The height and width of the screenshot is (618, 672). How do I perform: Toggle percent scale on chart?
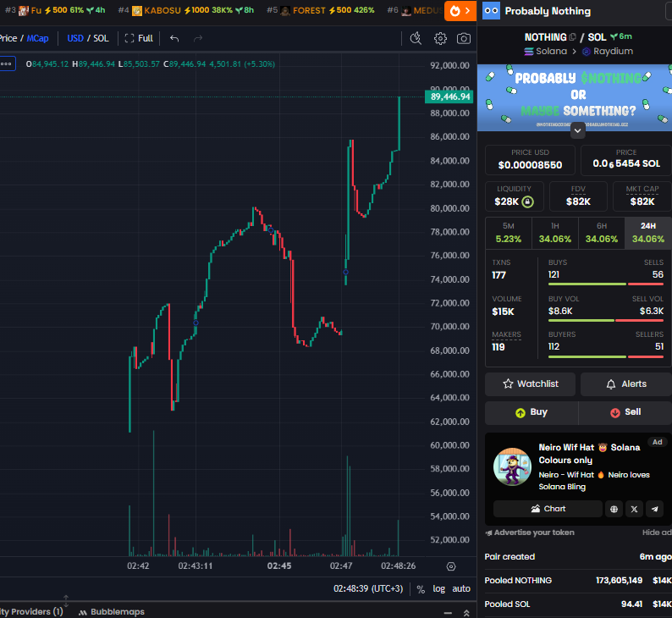pyautogui.click(x=421, y=589)
